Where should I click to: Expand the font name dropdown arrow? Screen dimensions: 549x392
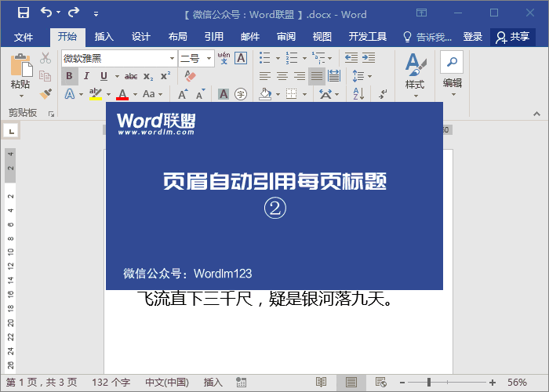point(173,58)
